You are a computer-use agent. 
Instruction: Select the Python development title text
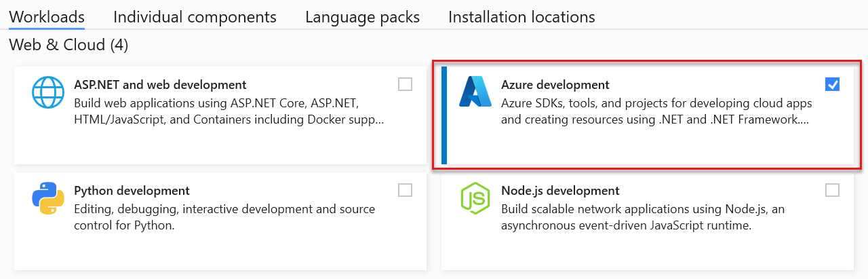coord(132,191)
